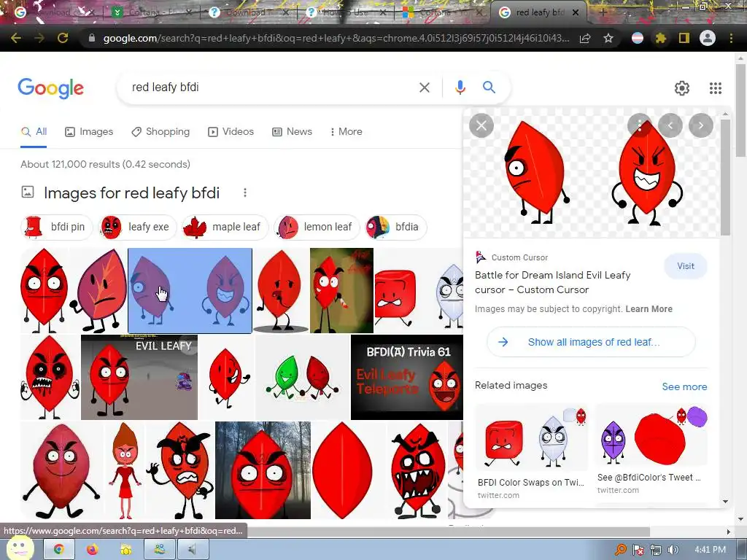Open Firefox from the taskbar
Image resolution: width=747 pixels, height=560 pixels.
pyautogui.click(x=93, y=550)
